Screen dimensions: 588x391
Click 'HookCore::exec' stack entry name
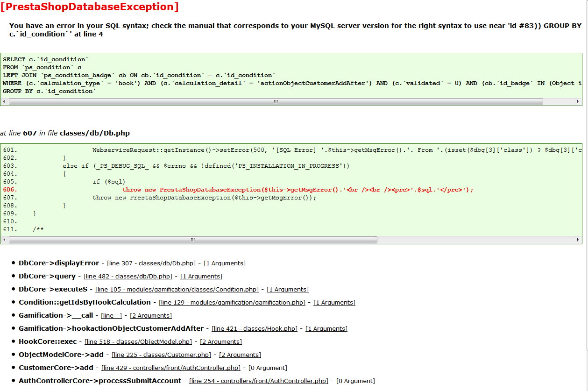pyautogui.click(x=48, y=341)
